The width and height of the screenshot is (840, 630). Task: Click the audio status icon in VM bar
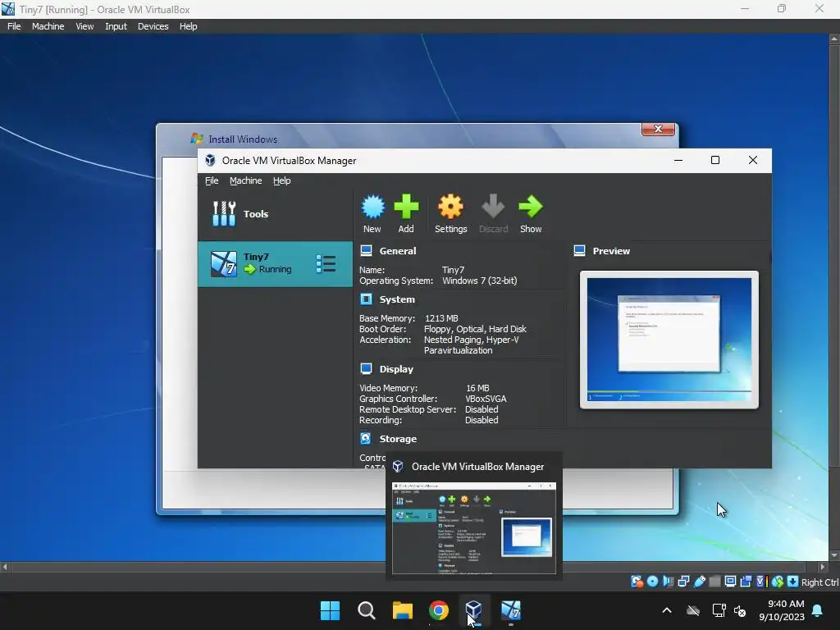668,582
